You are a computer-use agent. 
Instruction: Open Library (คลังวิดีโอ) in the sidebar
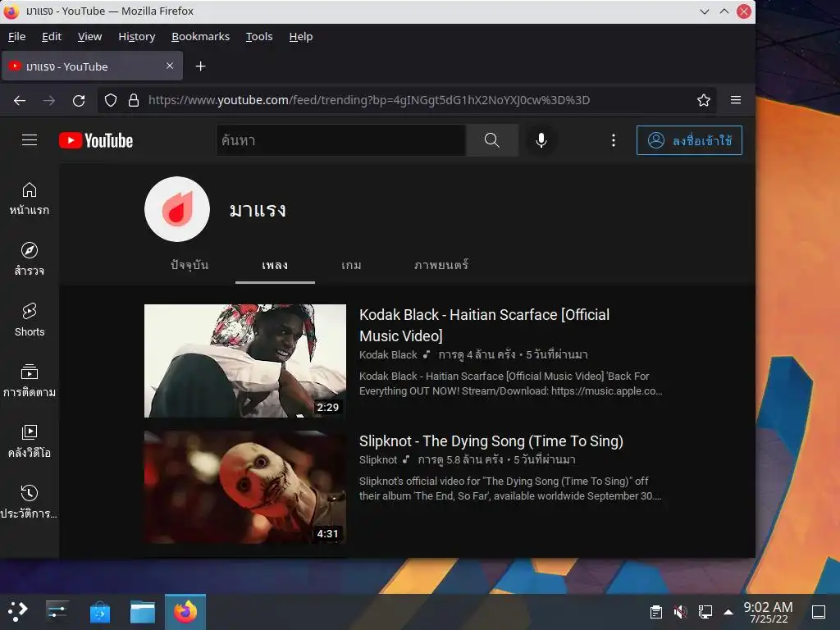[30, 441]
